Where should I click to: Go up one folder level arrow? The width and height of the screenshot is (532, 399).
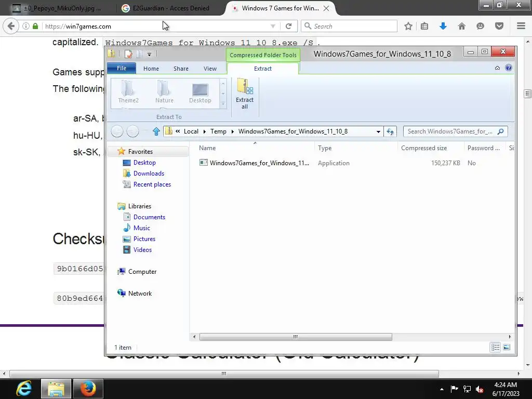pos(156,131)
